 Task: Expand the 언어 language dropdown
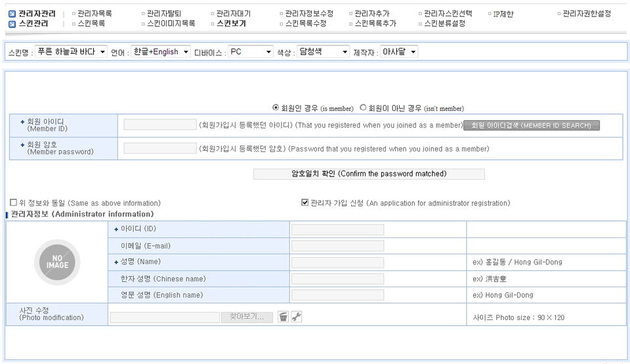(160, 52)
